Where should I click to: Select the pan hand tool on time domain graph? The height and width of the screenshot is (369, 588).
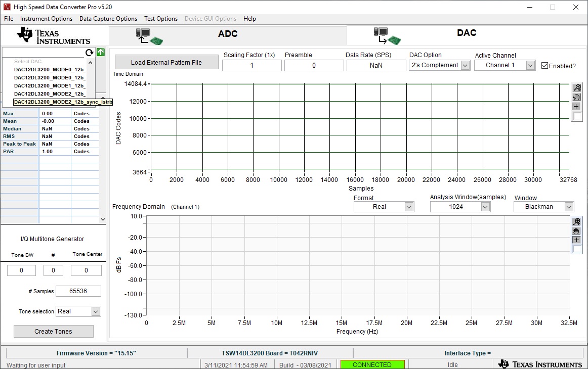click(576, 97)
